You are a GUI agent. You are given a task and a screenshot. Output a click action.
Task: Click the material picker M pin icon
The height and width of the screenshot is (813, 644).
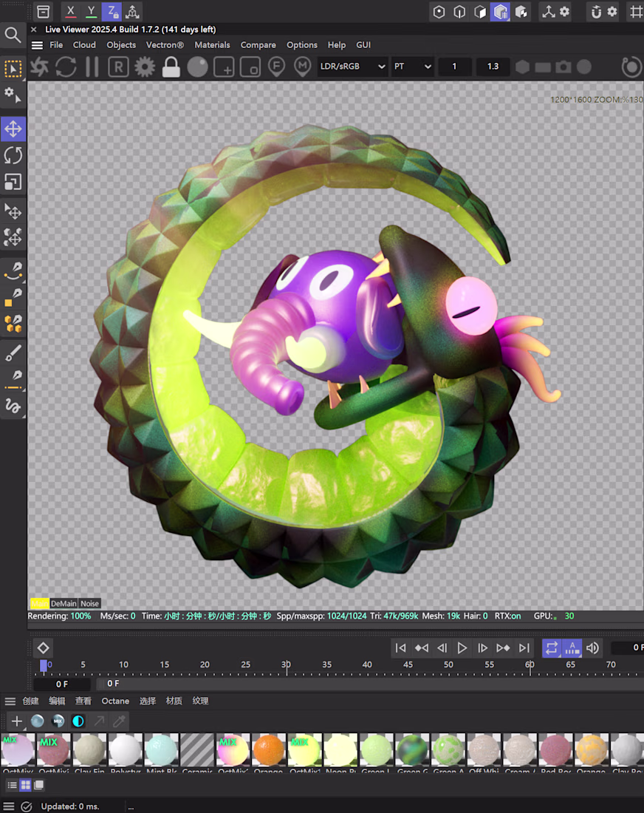pos(303,67)
